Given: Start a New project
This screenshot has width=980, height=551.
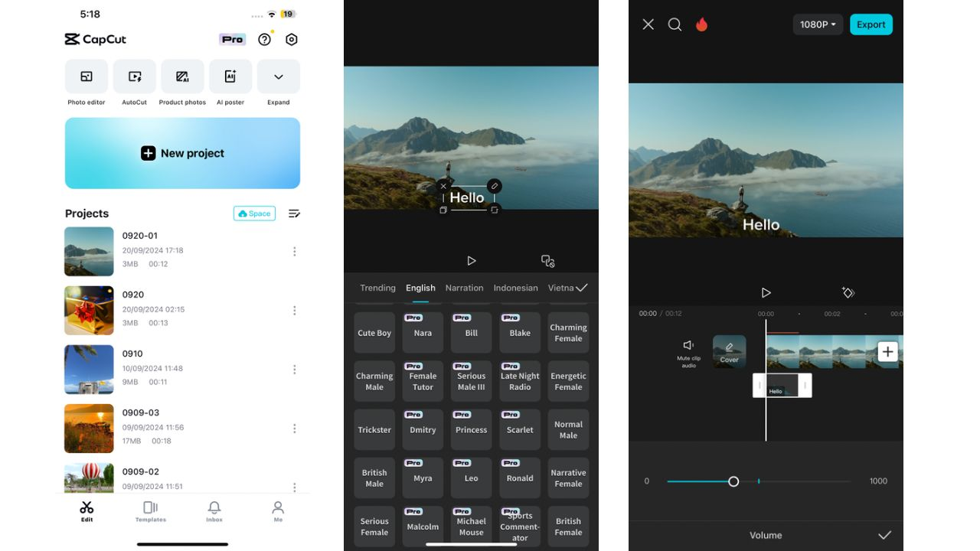Looking at the screenshot, I should coord(182,153).
